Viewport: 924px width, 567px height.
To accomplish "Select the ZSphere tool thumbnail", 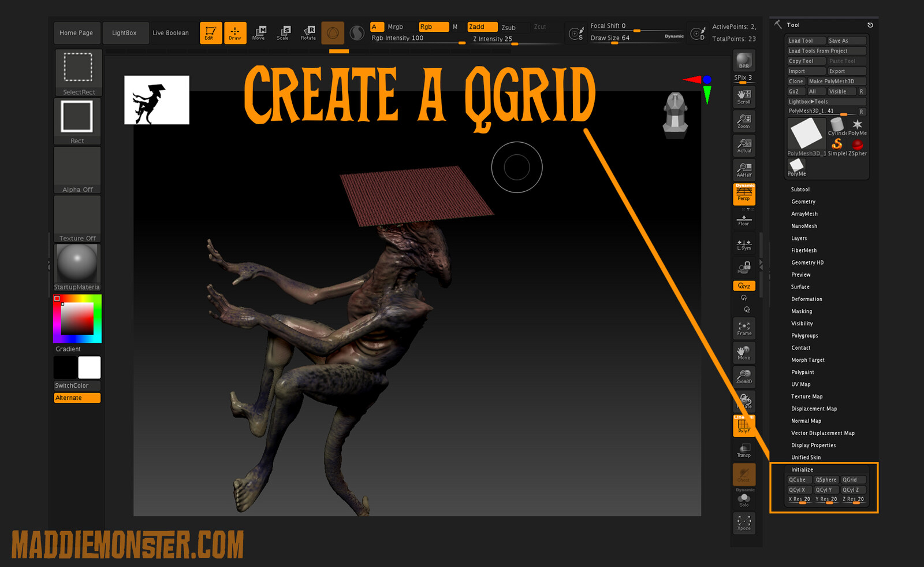I will pyautogui.click(x=858, y=146).
